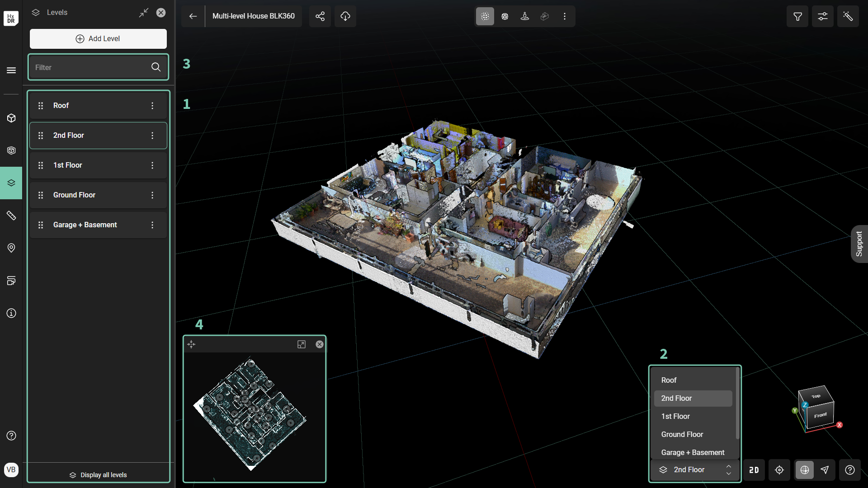Open the options menu for Roof level

click(x=152, y=106)
